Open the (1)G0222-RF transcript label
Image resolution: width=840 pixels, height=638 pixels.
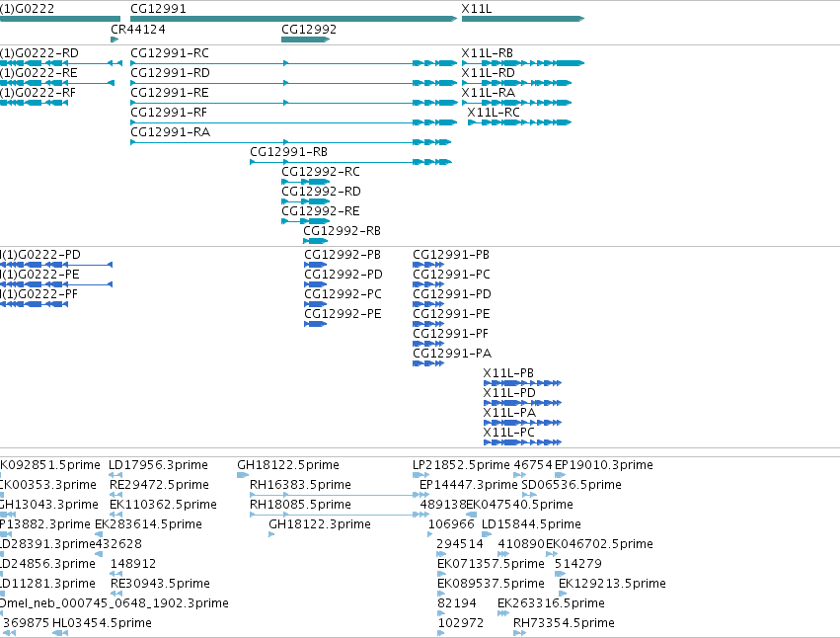tap(38, 93)
